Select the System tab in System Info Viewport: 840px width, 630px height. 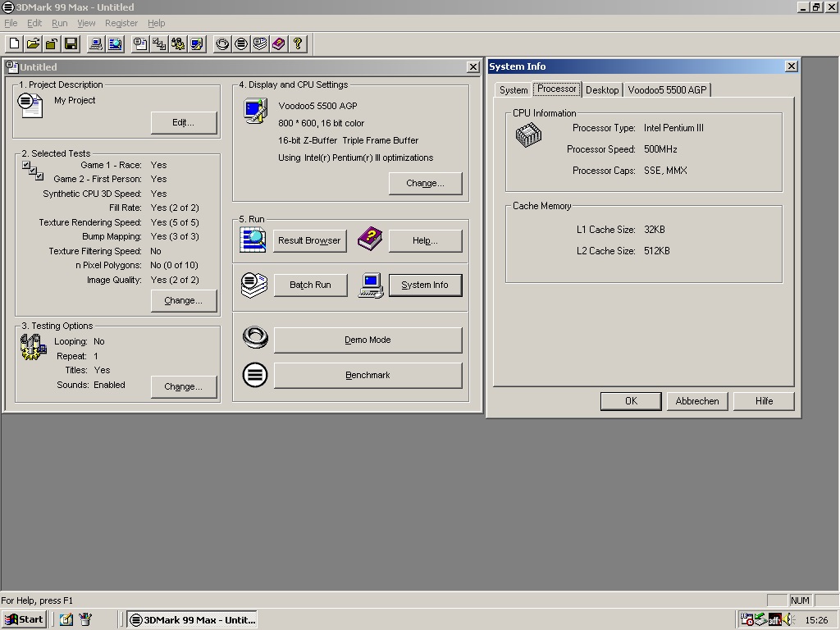point(514,90)
